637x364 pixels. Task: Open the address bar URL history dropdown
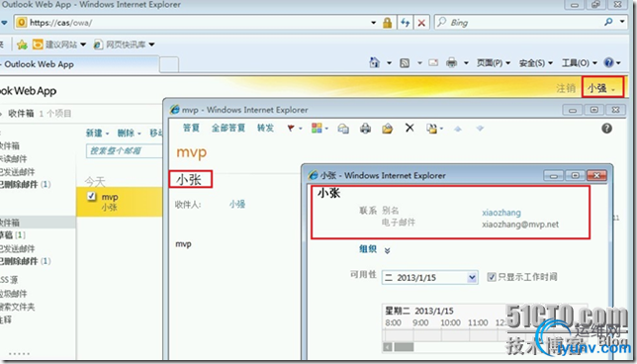pyautogui.click(x=373, y=23)
